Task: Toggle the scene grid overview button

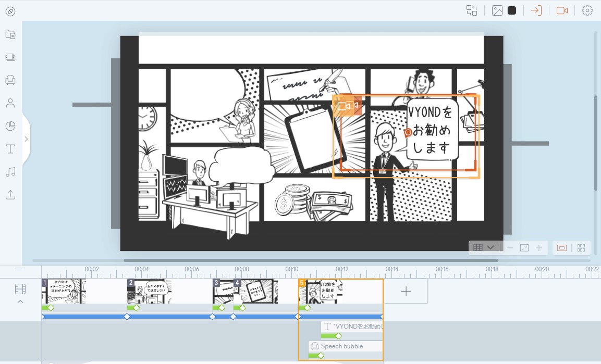Action: (581, 248)
